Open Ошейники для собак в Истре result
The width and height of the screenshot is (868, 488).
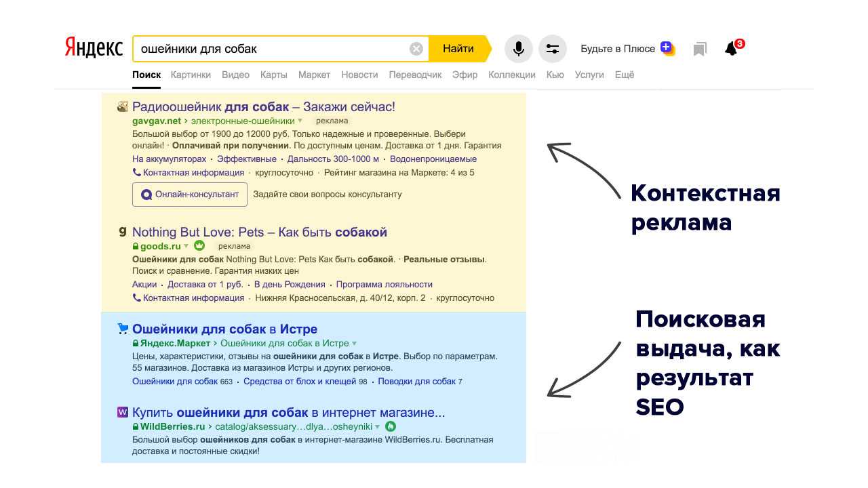(224, 329)
